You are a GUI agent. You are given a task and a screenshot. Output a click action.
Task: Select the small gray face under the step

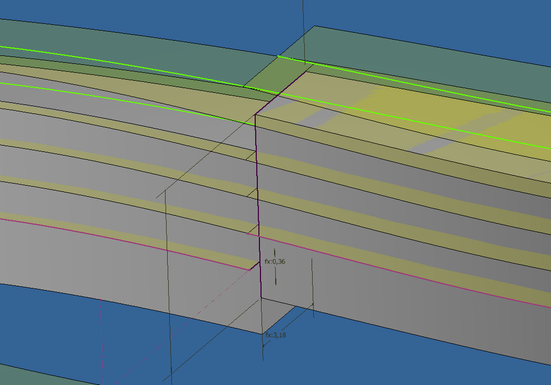tap(278, 314)
